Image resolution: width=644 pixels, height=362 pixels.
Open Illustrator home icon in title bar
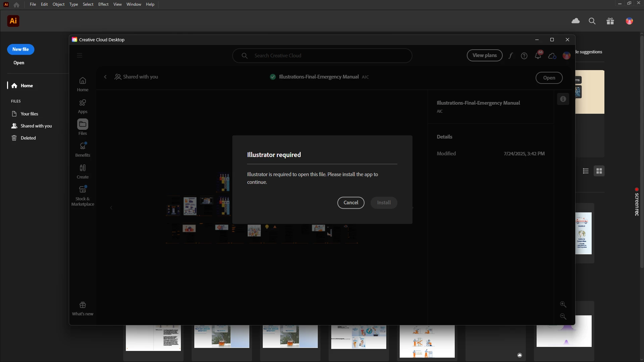coord(16,5)
